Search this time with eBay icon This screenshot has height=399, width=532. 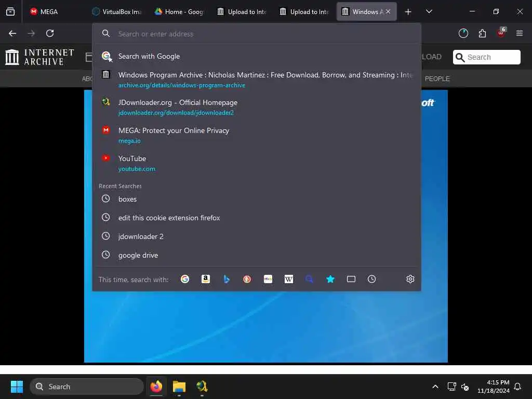[268, 279]
